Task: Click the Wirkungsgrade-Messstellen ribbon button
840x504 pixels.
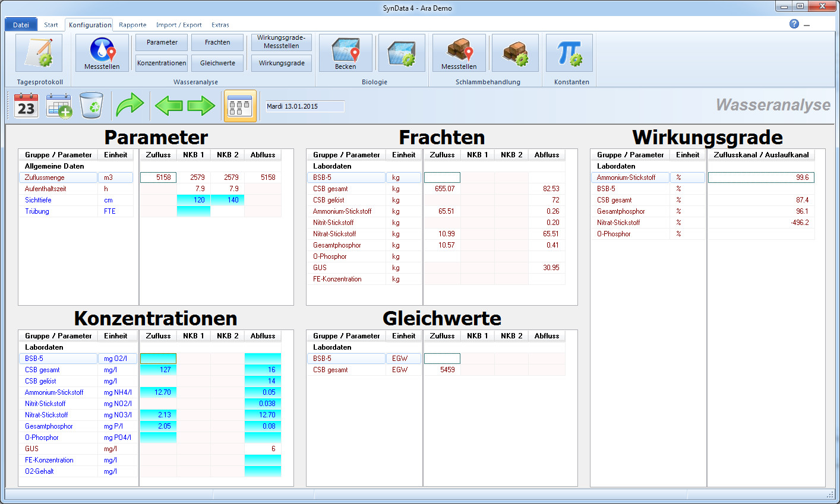Action: click(x=282, y=42)
